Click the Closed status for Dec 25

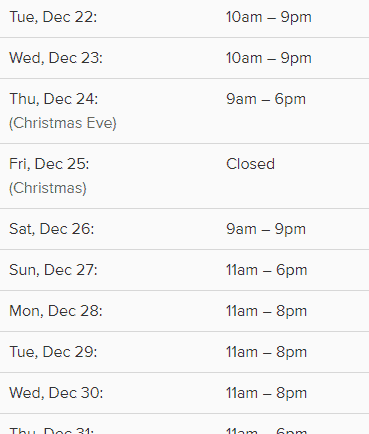250,164
